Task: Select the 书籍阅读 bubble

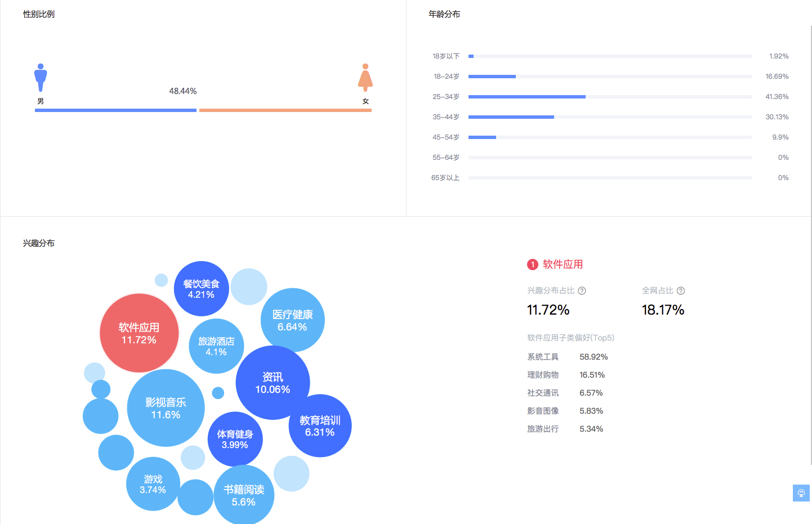Action: (x=244, y=495)
